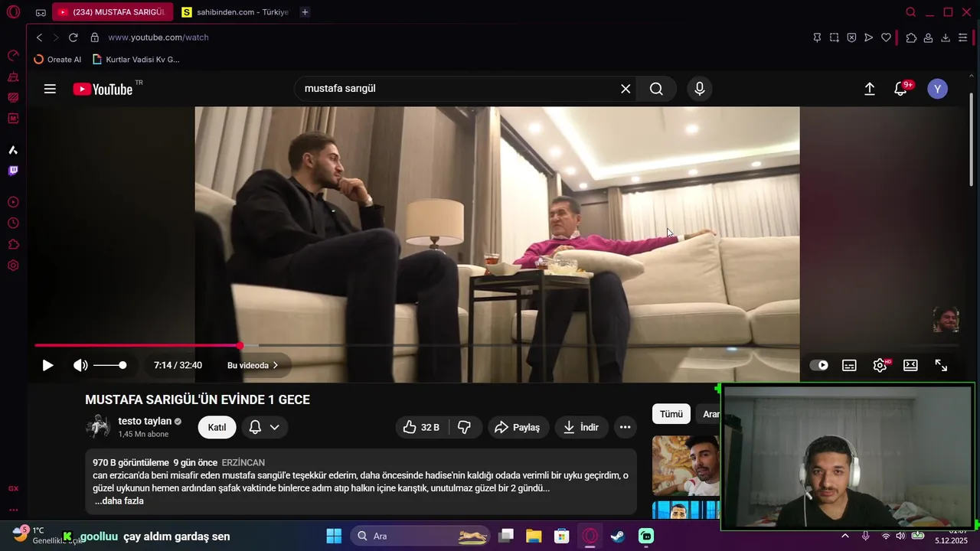Image resolution: width=980 pixels, height=551 pixels.
Task: Mute the video with speaker icon
Action: pyautogui.click(x=80, y=365)
